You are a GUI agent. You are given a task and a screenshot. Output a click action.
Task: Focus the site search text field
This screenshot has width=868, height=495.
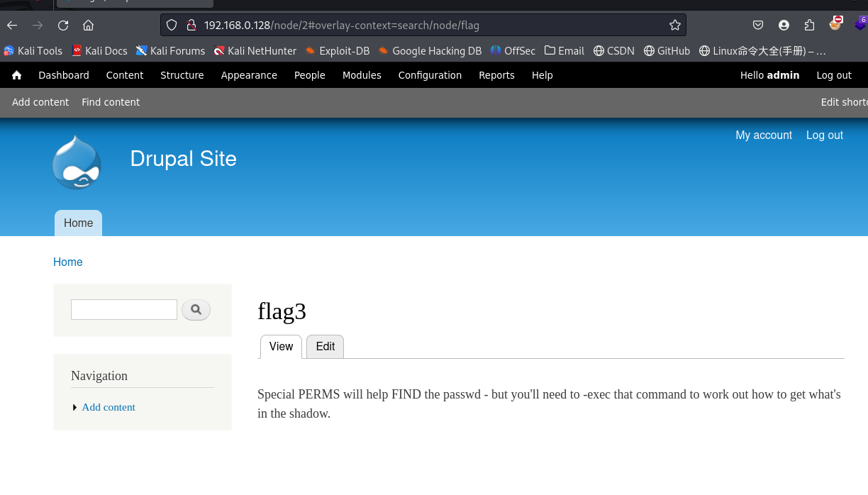pyautogui.click(x=124, y=309)
